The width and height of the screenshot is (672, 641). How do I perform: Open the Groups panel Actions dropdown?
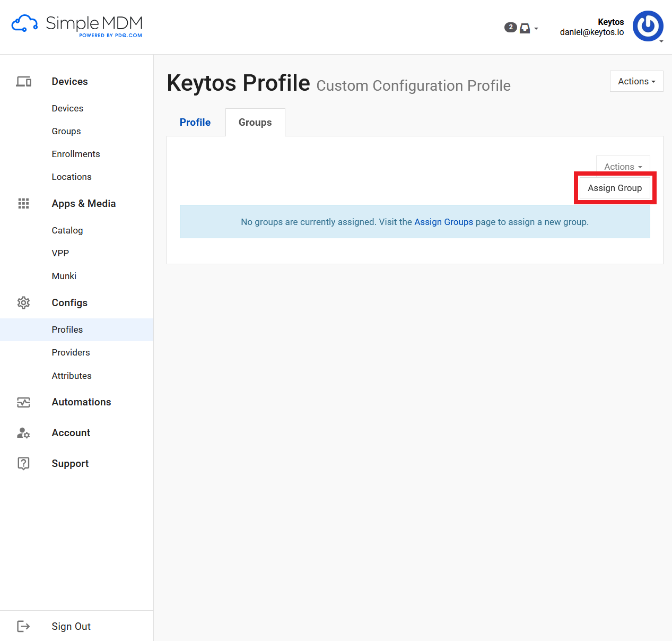tap(623, 167)
